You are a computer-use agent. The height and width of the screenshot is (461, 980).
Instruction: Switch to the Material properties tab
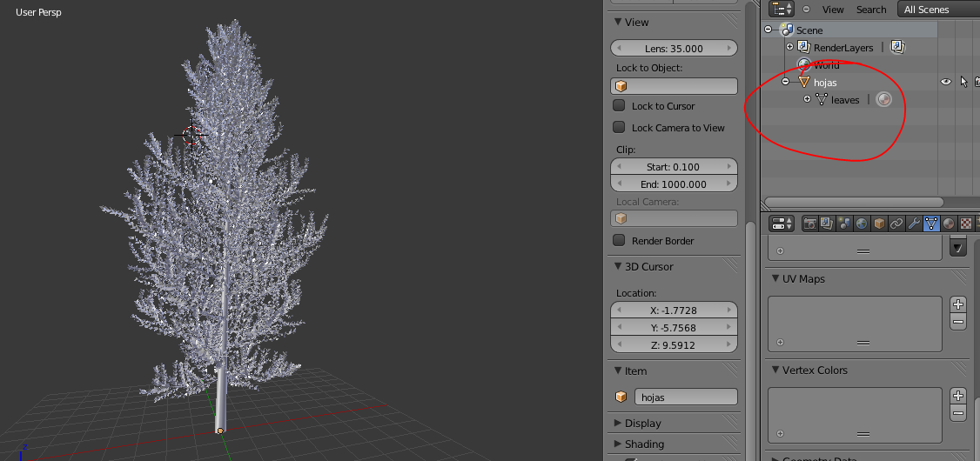pos(949,224)
